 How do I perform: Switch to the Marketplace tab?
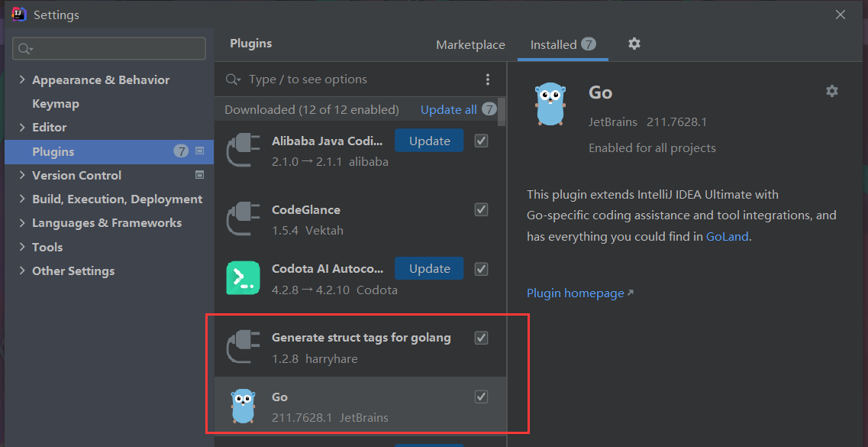(x=470, y=45)
